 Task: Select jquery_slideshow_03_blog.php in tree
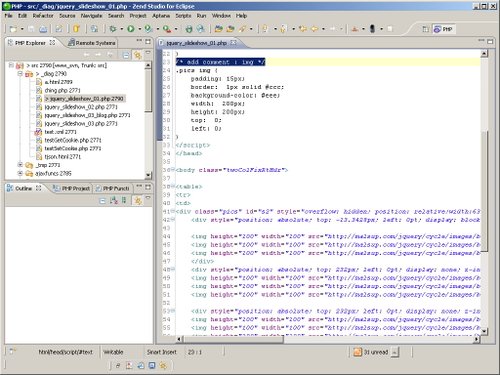(x=83, y=115)
